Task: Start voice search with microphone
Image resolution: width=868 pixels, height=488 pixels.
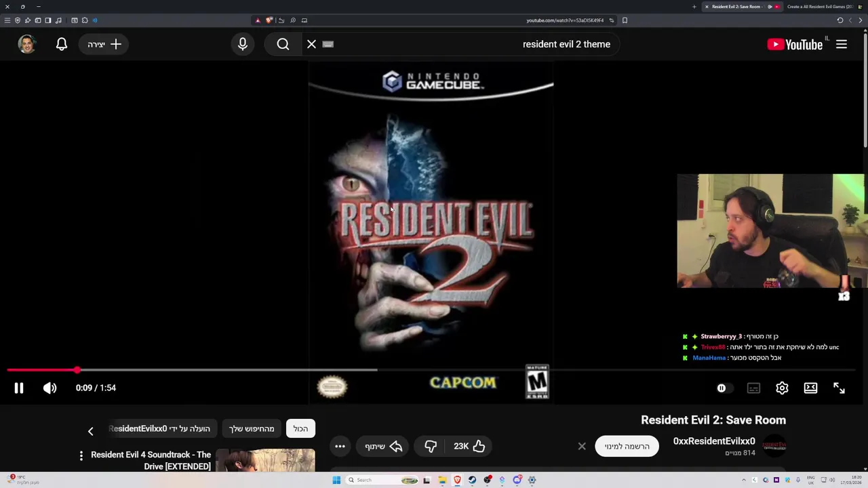Action: click(243, 44)
